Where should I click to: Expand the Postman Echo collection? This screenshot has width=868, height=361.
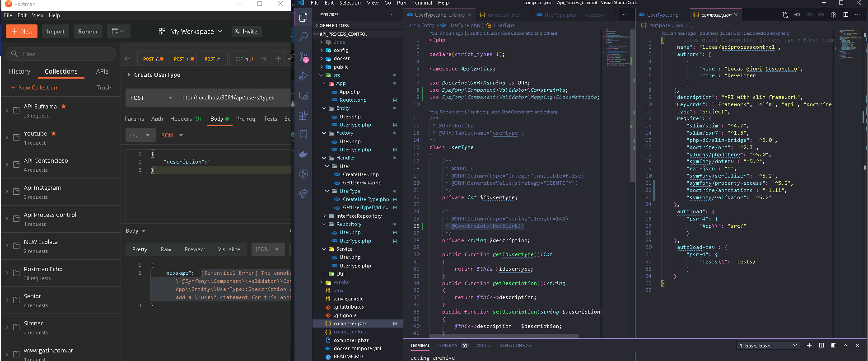point(7,273)
